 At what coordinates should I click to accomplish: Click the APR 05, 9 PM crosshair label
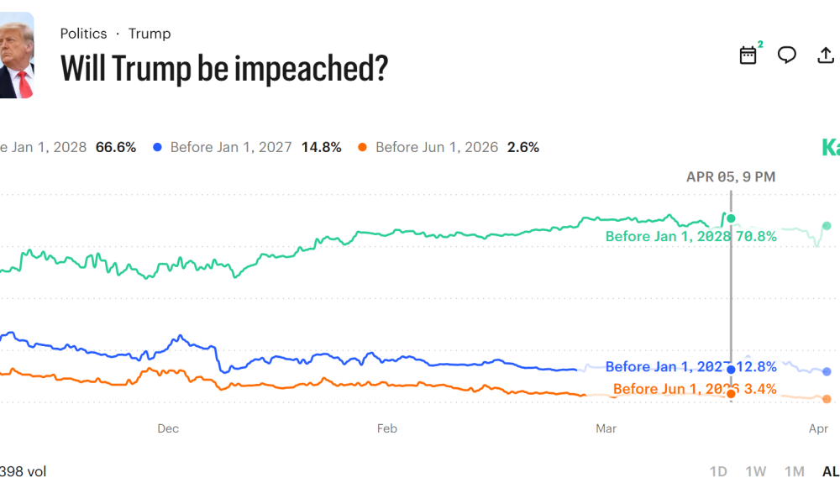click(731, 176)
